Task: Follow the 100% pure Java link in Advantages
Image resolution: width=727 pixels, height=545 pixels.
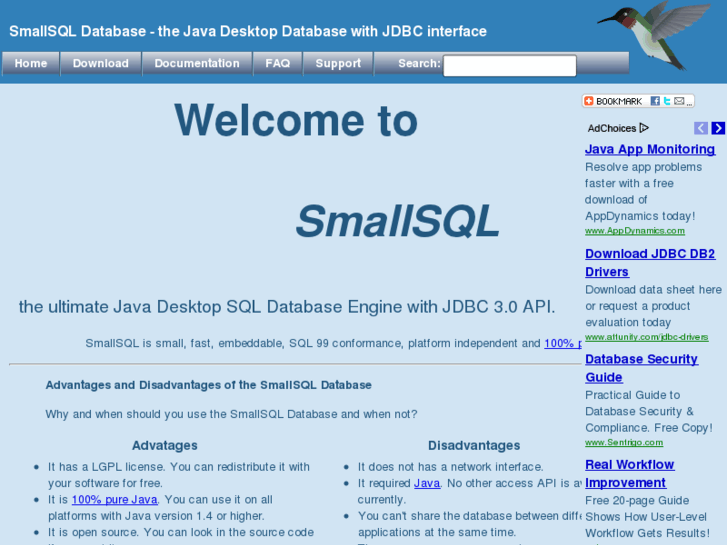Action: (115, 500)
